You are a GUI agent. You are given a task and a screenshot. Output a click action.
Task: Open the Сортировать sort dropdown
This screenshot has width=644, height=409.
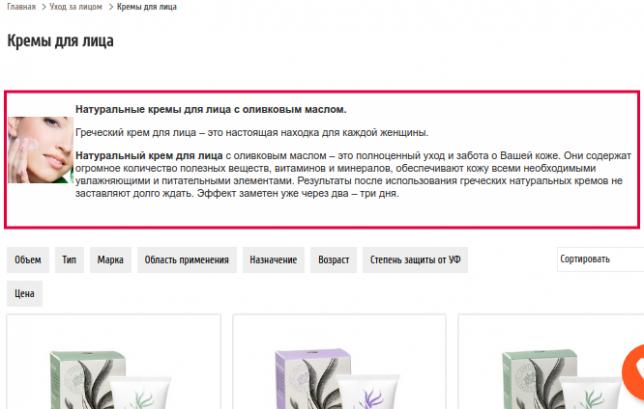tap(600, 259)
